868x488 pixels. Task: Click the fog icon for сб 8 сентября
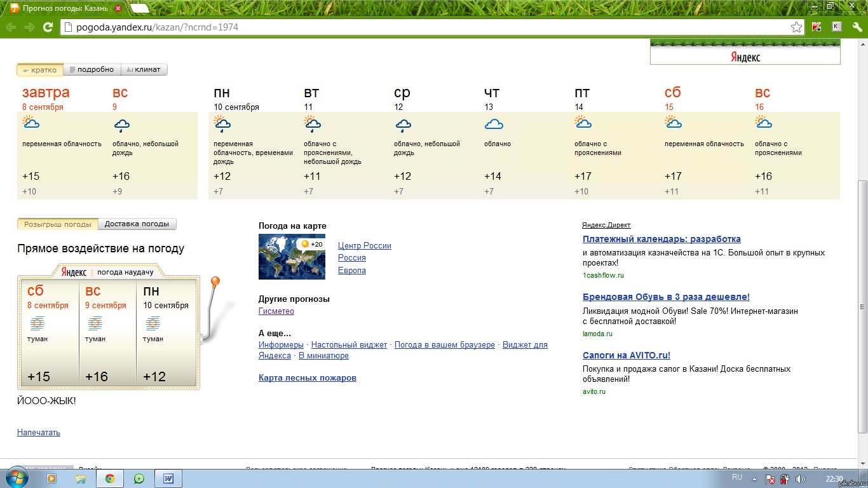point(37,323)
